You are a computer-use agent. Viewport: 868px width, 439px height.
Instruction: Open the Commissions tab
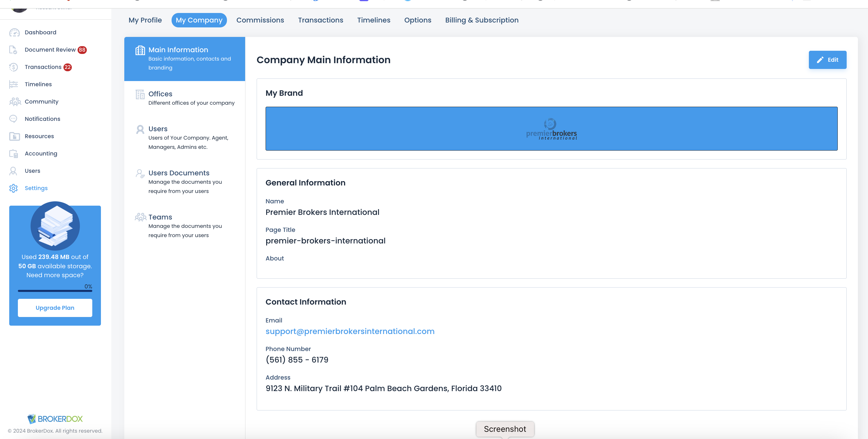[x=260, y=20]
